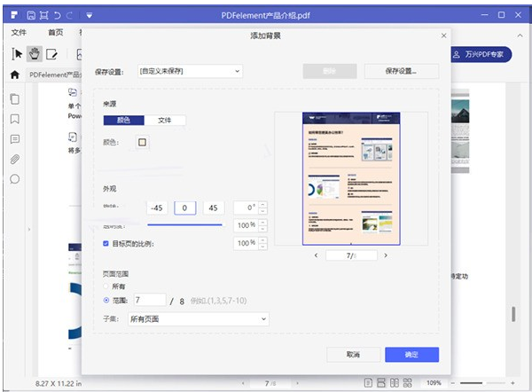Open the search circle icon in sidebar
Screen dimensions: 532x392
15,179
